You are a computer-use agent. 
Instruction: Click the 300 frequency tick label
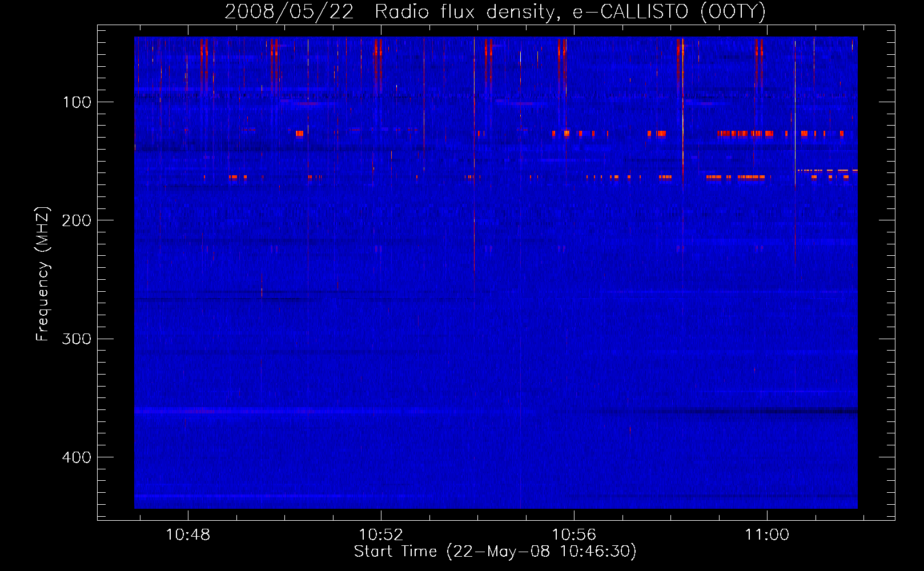[x=77, y=339]
